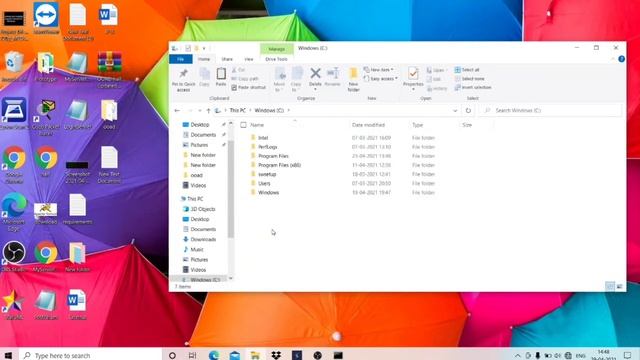640x360 pixels.
Task: Click the Search Windows (C:) field
Action: click(551, 111)
